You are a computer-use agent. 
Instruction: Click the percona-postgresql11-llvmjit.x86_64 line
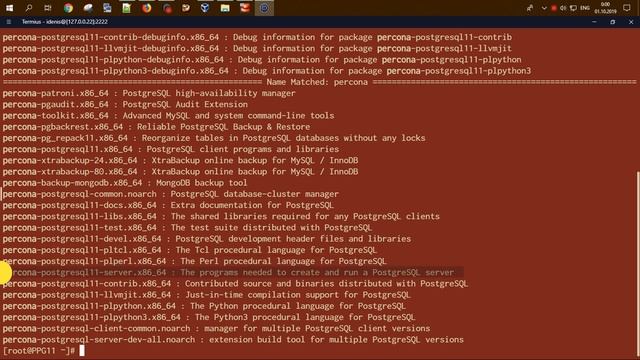(207, 295)
